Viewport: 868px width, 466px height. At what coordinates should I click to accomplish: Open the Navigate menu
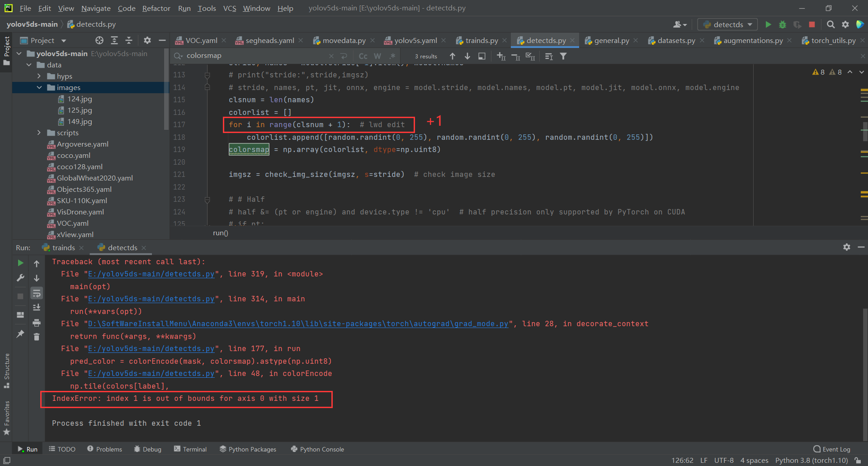click(x=96, y=8)
